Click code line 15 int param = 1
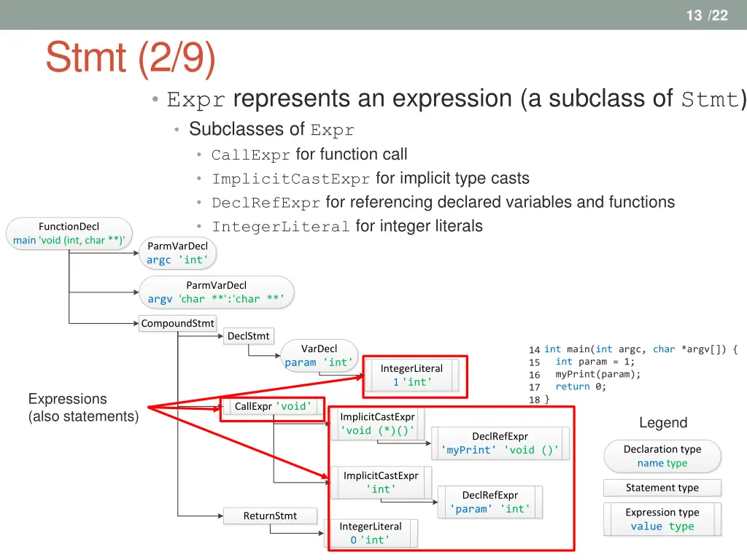The image size is (747, 560). [581, 362]
